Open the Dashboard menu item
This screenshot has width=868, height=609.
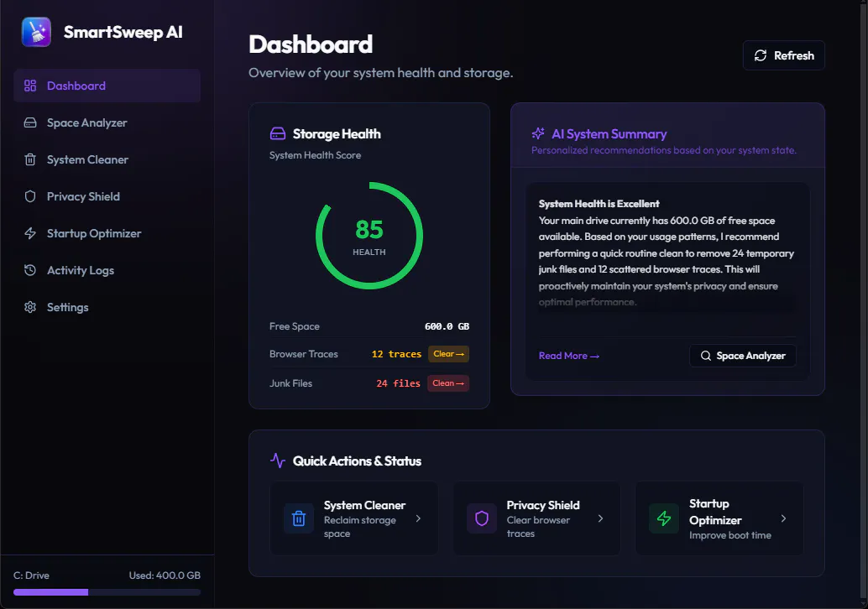pos(107,86)
